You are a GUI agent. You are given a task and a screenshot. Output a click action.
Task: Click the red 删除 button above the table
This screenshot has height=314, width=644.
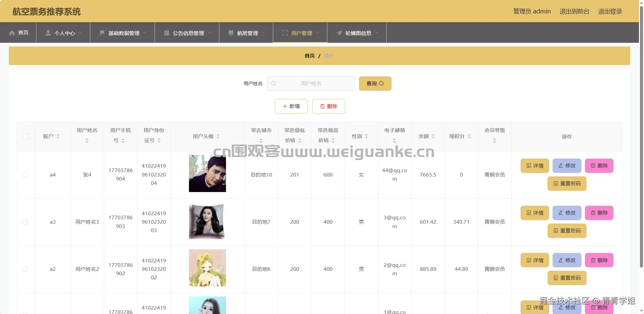click(x=328, y=106)
